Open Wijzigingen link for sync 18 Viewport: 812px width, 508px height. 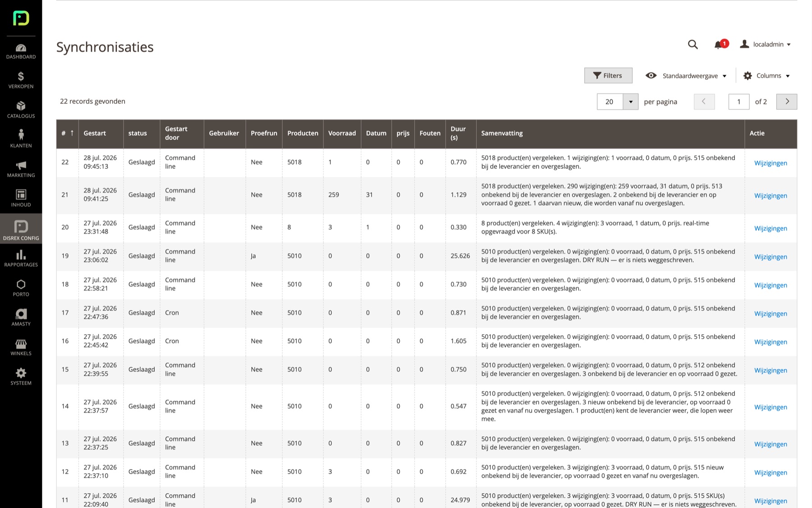[x=770, y=285]
